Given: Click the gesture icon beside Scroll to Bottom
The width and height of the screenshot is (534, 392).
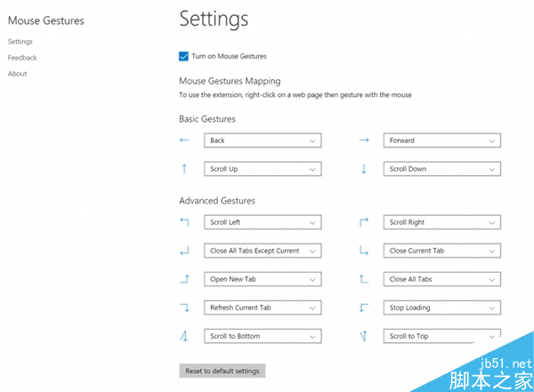Looking at the screenshot, I should 184,336.
